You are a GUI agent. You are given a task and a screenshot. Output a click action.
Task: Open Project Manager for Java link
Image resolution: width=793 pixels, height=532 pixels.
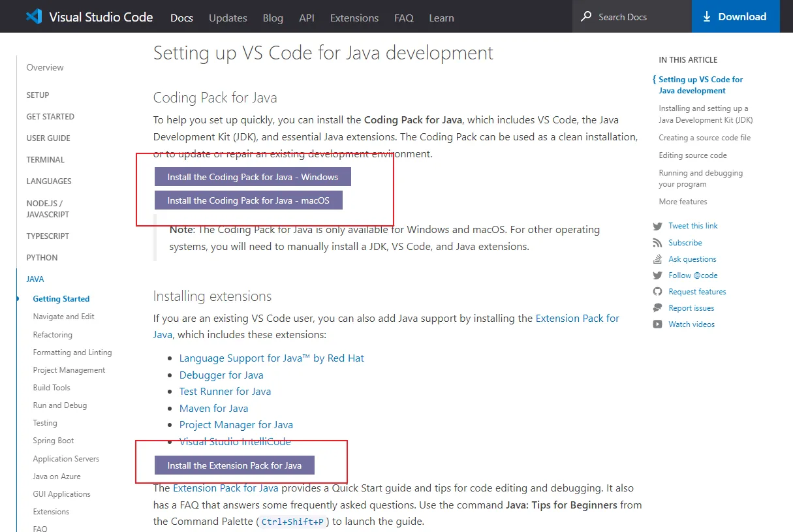[236, 424]
